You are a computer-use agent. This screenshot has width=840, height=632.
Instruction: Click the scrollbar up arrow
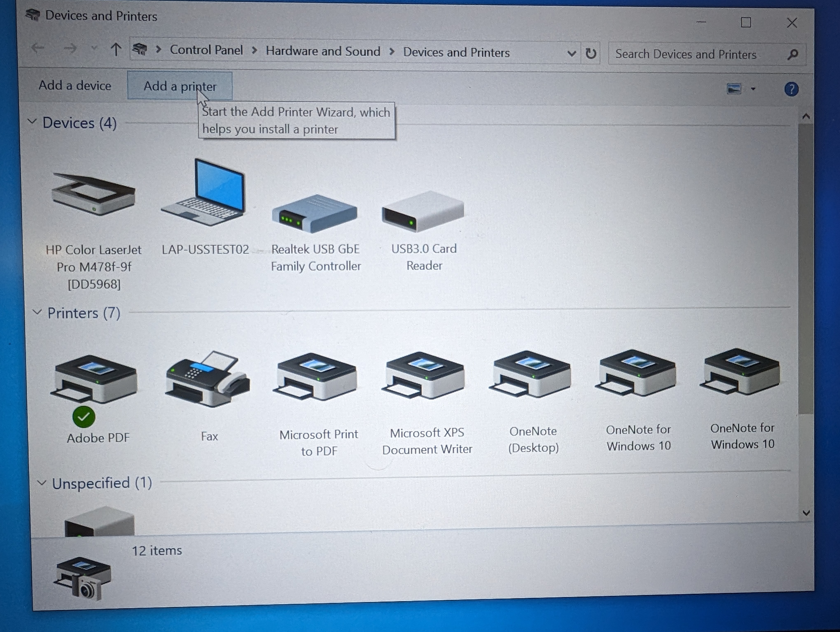tap(806, 116)
